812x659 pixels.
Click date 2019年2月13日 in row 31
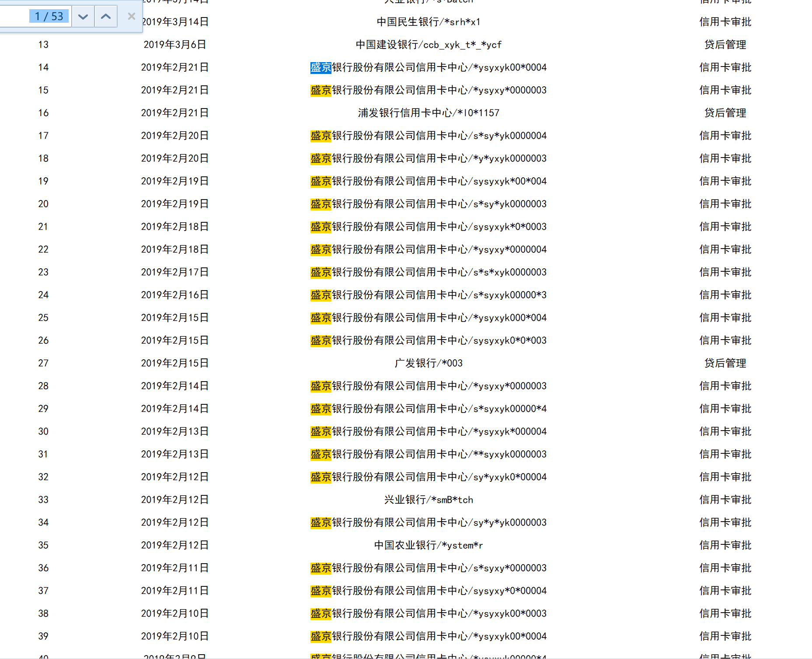175,454
